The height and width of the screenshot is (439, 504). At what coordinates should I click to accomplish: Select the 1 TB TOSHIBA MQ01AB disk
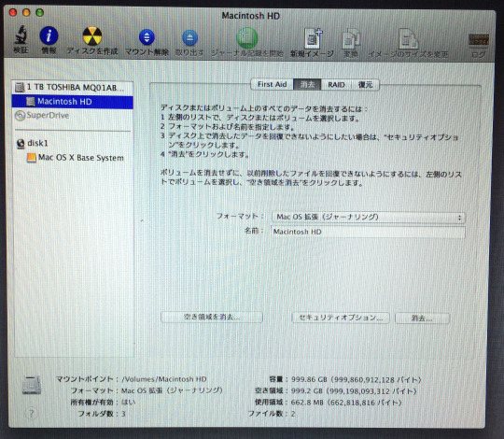pos(72,88)
